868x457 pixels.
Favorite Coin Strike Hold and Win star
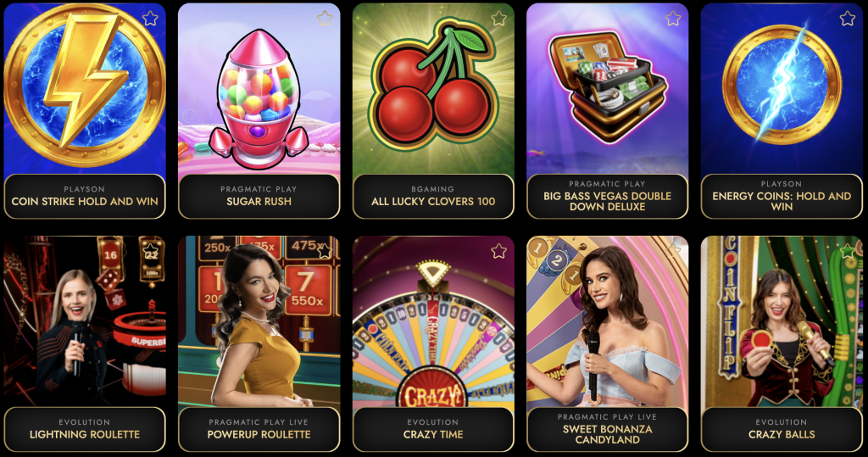(x=150, y=19)
